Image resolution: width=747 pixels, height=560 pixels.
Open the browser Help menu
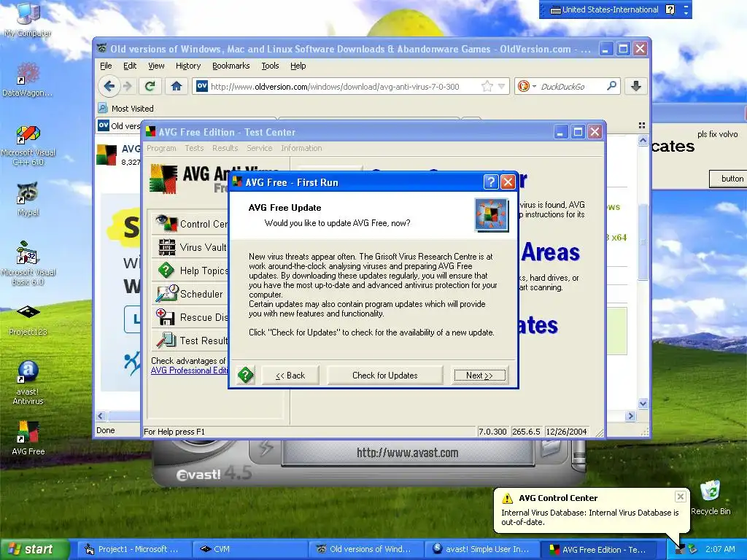pyautogui.click(x=298, y=66)
